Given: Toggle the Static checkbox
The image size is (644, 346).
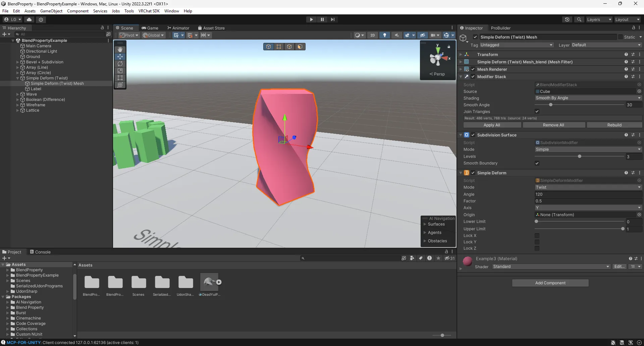Looking at the screenshot, I should click(621, 37).
